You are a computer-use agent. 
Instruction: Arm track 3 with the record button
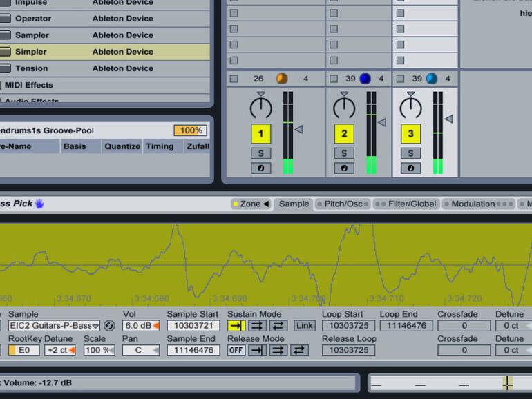410,168
